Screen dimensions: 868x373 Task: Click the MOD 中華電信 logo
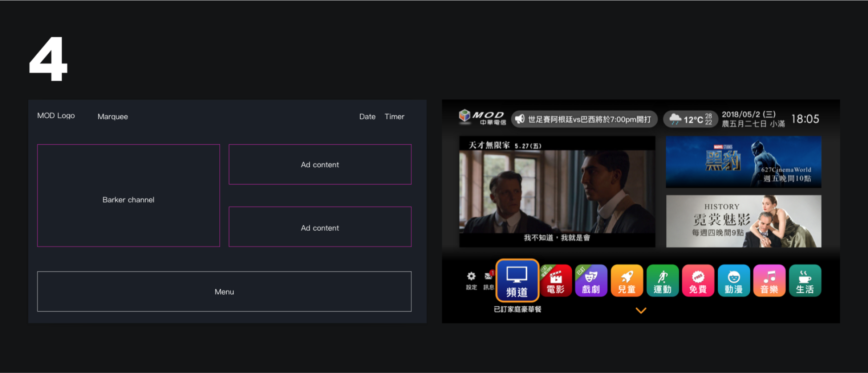(482, 118)
